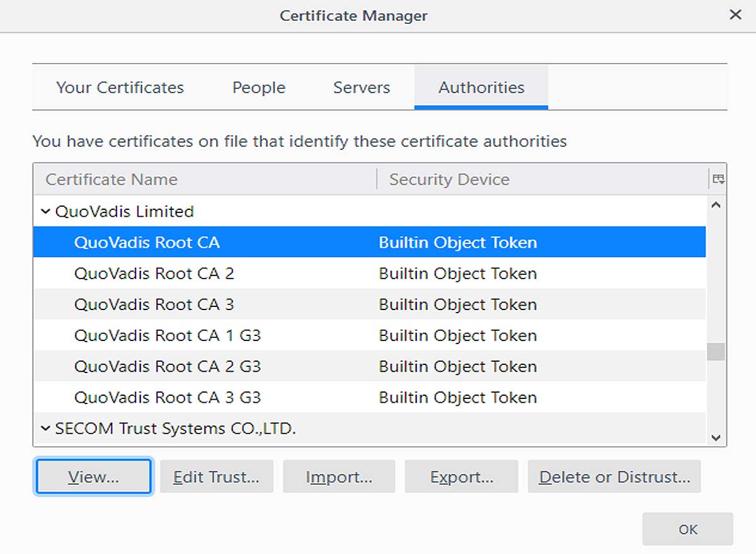This screenshot has height=554, width=756.
Task: Confirm with the OK button
Action: 688,529
